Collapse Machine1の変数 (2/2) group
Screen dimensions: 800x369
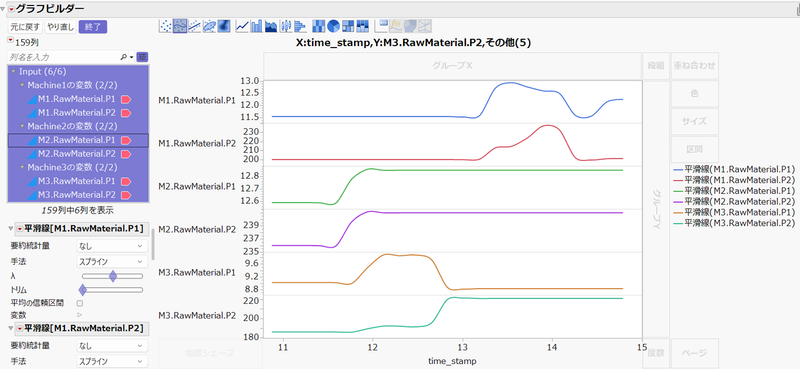[22, 85]
